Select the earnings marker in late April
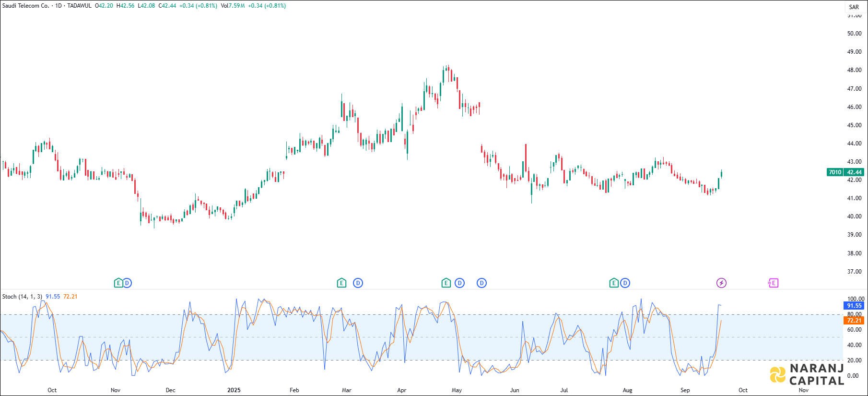This screenshot has height=396, width=868. (x=446, y=283)
